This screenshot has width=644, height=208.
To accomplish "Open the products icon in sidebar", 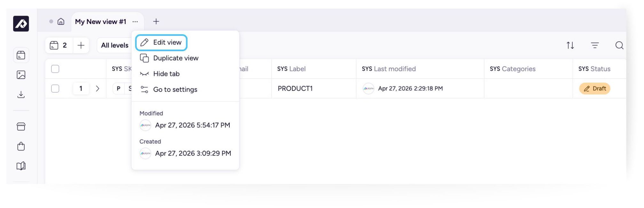I will [21, 55].
